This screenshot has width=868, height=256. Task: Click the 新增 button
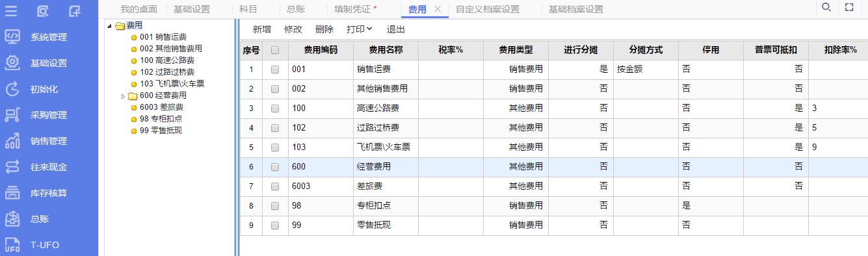point(262,29)
